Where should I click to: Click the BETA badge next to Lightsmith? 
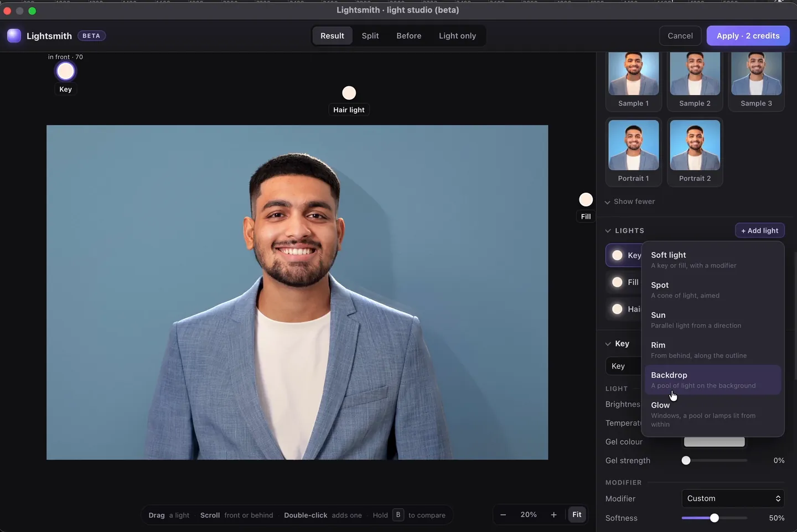[91, 36]
